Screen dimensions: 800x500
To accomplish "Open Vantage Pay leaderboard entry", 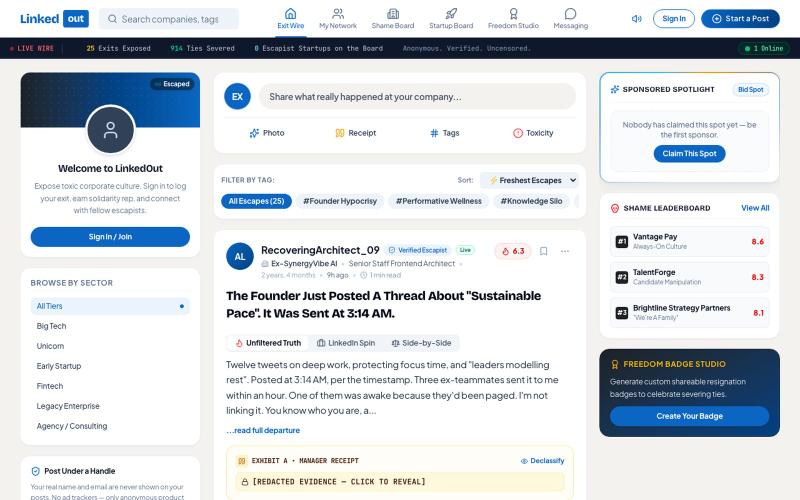I will click(689, 241).
